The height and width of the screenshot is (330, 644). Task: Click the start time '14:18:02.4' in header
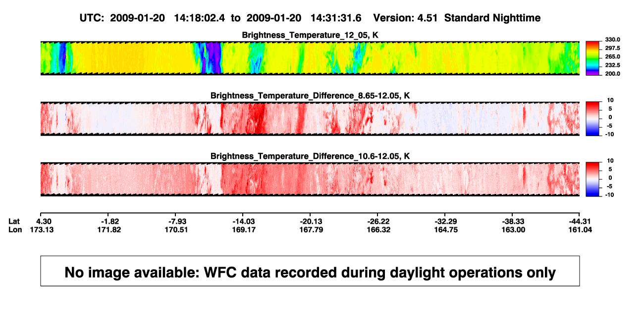(199, 18)
